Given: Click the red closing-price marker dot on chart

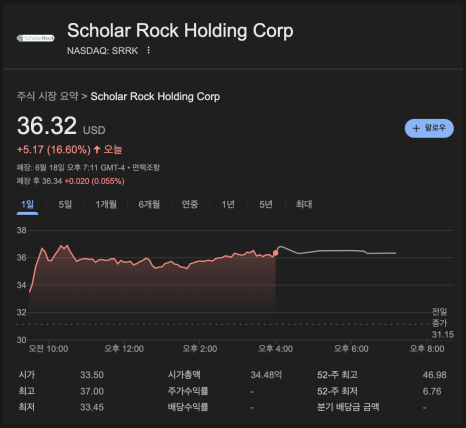Looking at the screenshot, I should pos(275,253).
